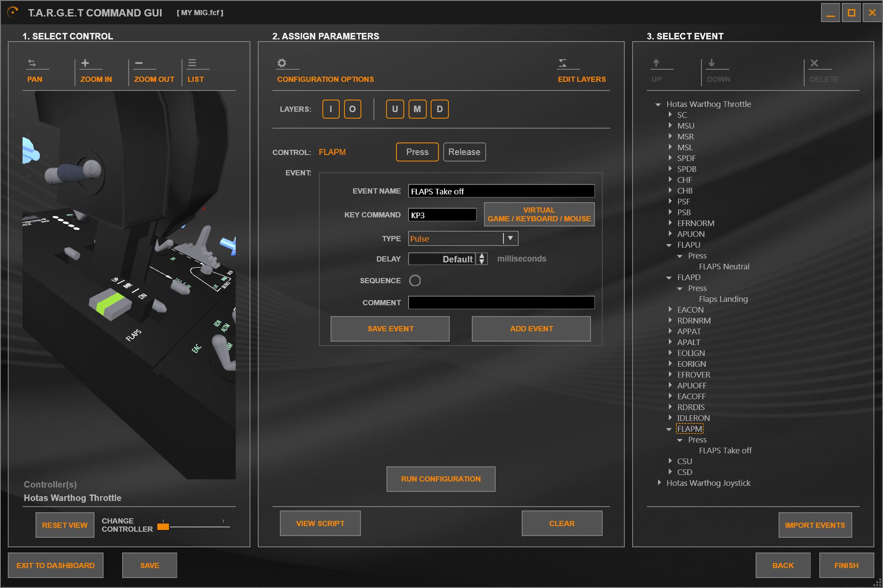Toggle layer U button
Image resolution: width=883 pixels, height=588 pixels.
tap(395, 109)
